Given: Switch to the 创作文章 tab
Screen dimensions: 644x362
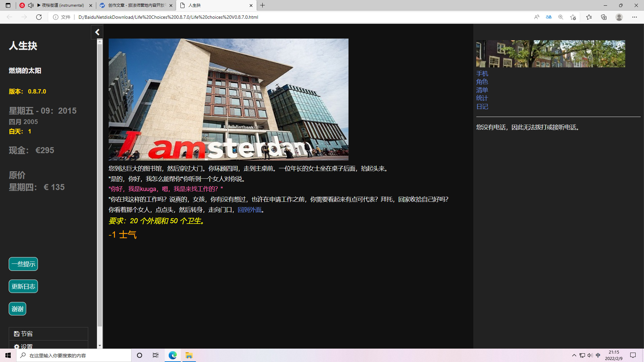Looking at the screenshot, I should [x=136, y=5].
